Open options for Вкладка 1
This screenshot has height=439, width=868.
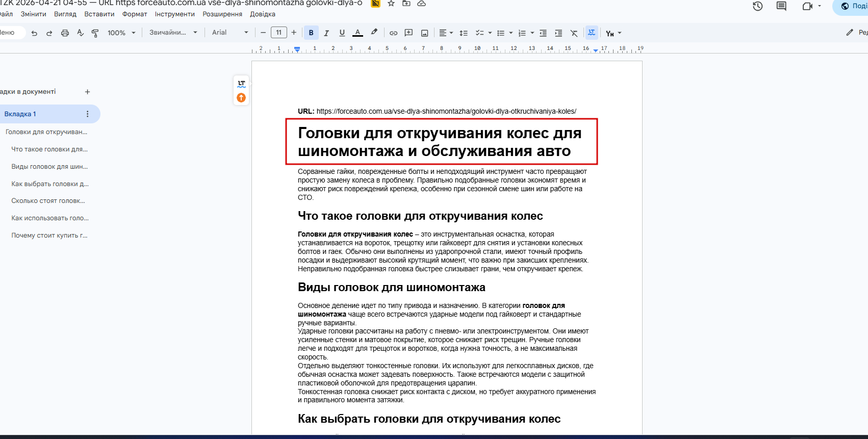(87, 114)
